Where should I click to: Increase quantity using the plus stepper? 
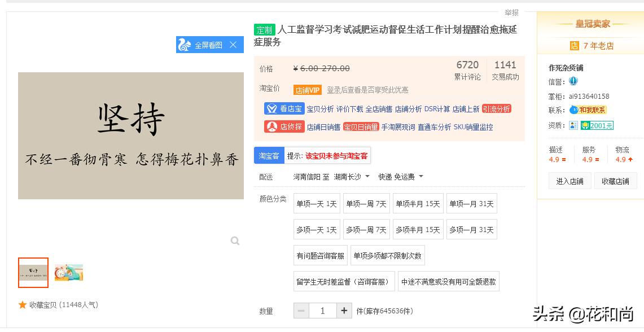tap(345, 311)
